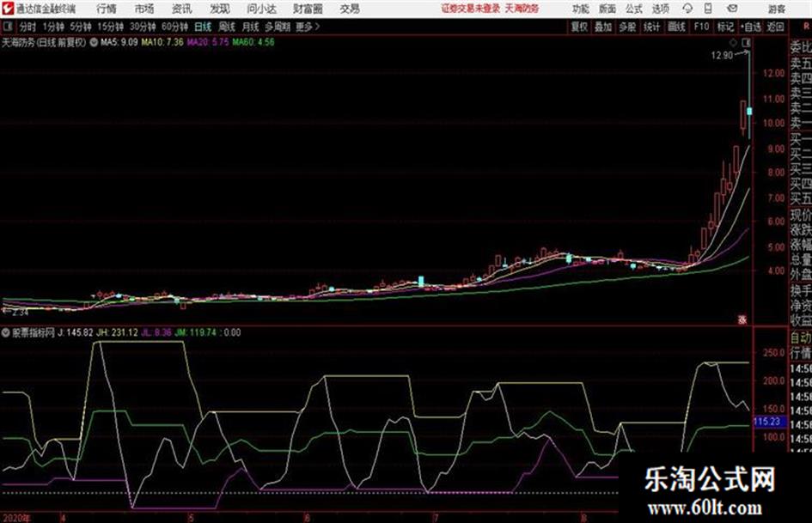Open the round dropdown beside 天海防务 title
The image size is (812, 523).
pyautogui.click(x=94, y=42)
